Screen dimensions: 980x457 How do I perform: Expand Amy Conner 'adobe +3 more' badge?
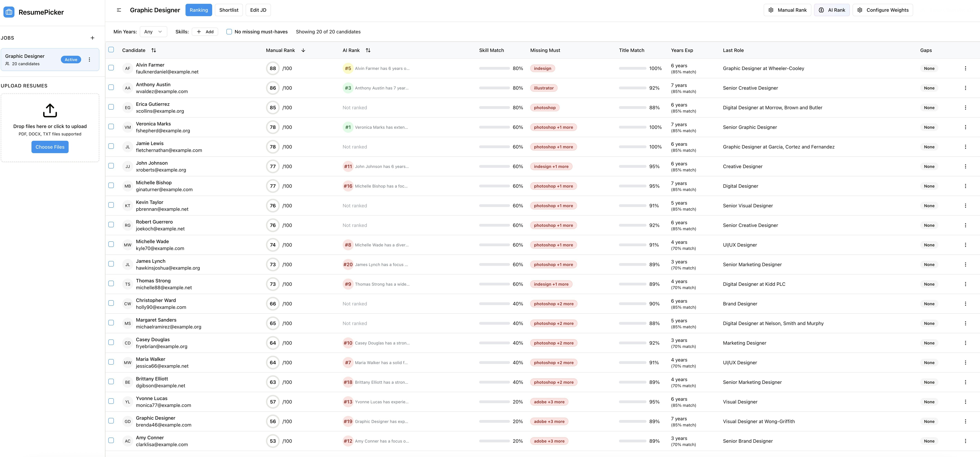point(549,441)
